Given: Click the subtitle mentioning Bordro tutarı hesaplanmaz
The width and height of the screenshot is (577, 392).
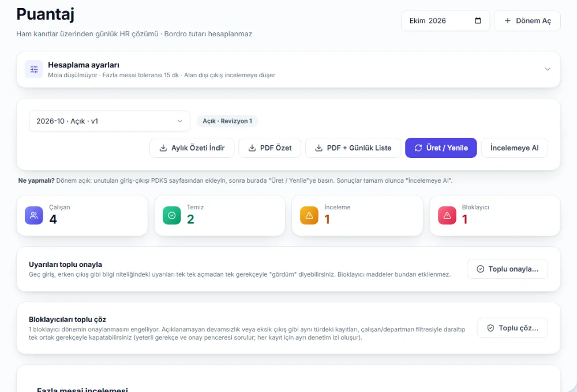Looking at the screenshot, I should pos(134,34).
